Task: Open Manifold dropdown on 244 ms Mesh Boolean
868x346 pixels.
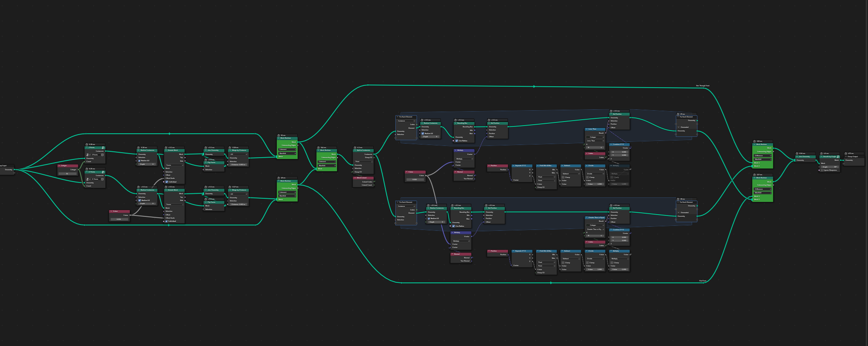Action: (327, 165)
